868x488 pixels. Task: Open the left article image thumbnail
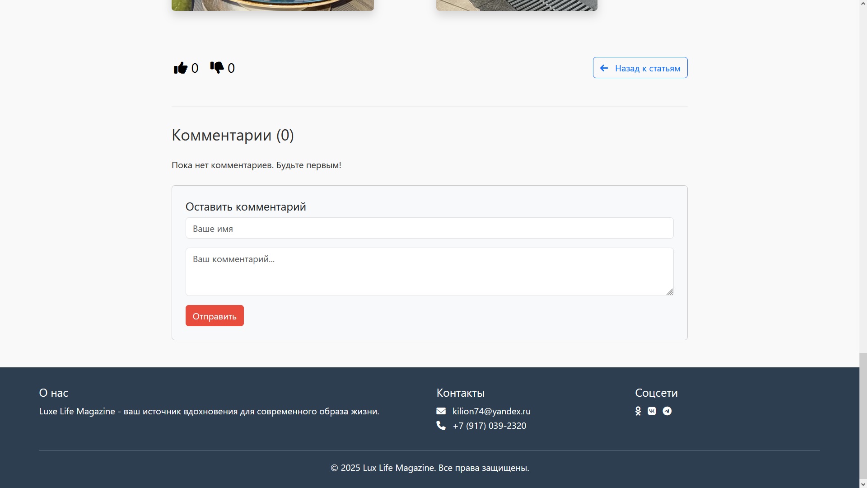[272, 5]
